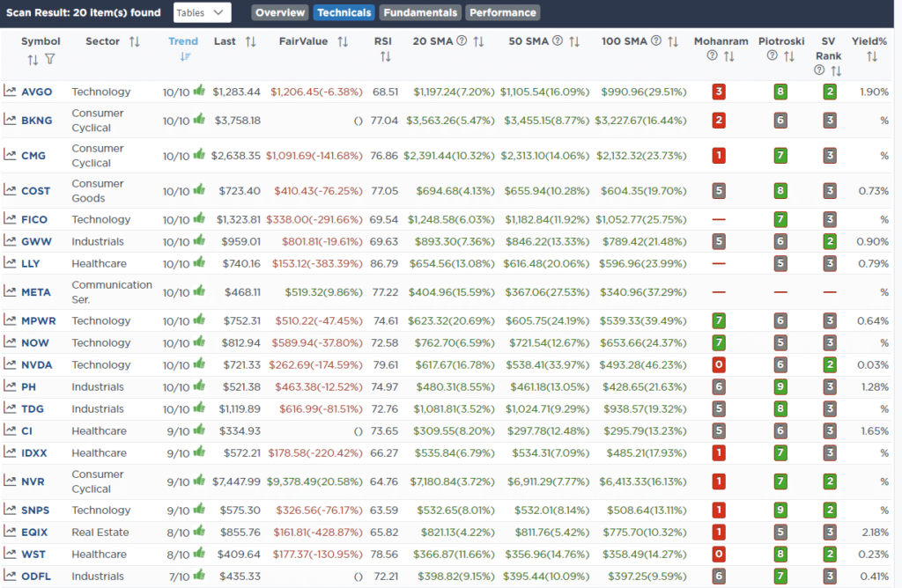Click CI trend score 9/10

coord(178,431)
